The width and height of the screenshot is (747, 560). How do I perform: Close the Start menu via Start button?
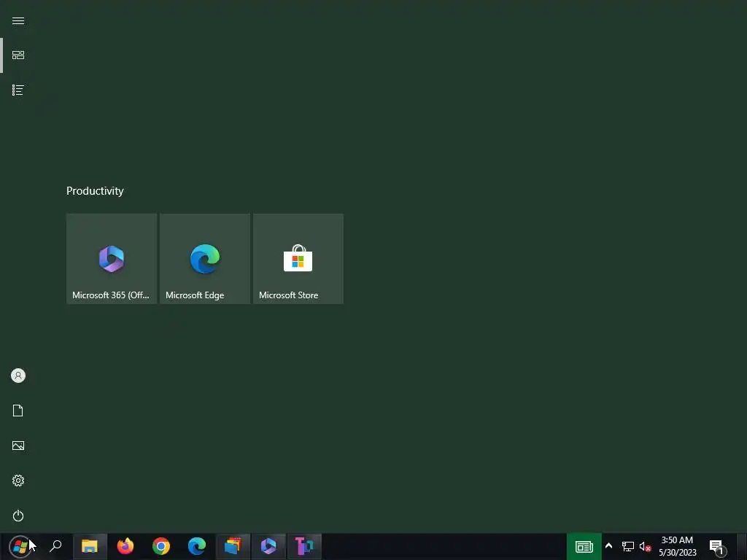click(20, 546)
